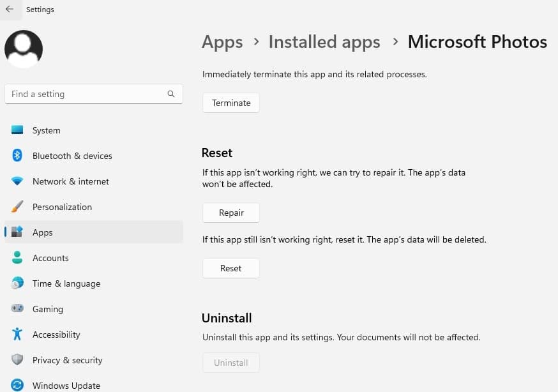Viewport: 558px width, 392px height.
Task: Click the Time & language clock icon
Action: (x=17, y=283)
